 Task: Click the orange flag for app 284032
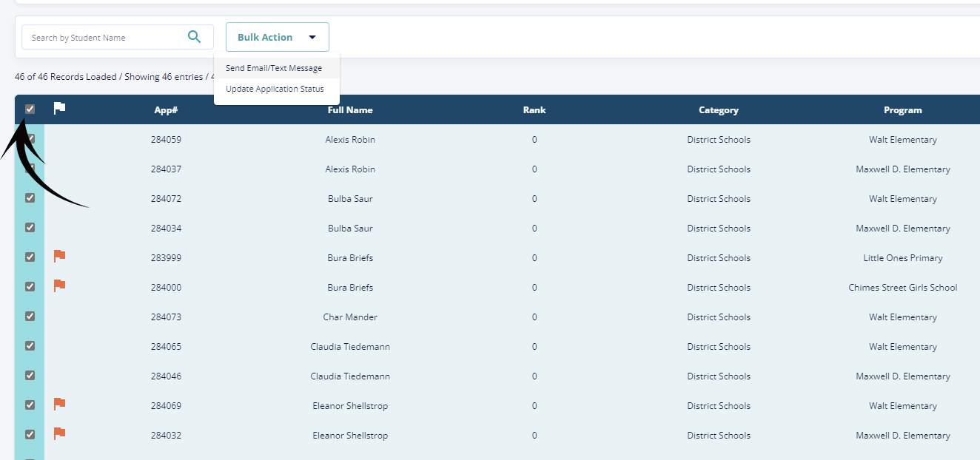pyautogui.click(x=60, y=434)
